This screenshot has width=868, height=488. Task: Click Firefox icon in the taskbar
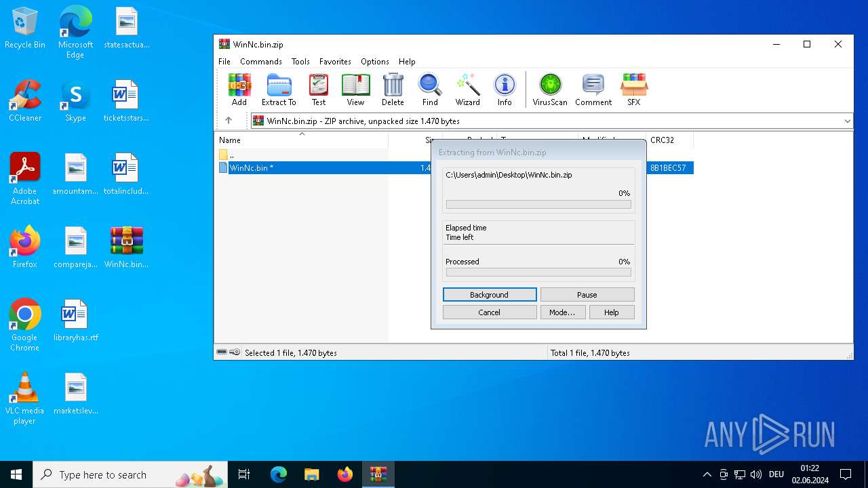(x=345, y=474)
